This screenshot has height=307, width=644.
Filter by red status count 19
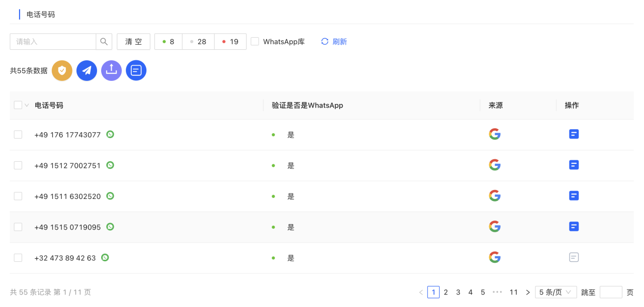(230, 42)
